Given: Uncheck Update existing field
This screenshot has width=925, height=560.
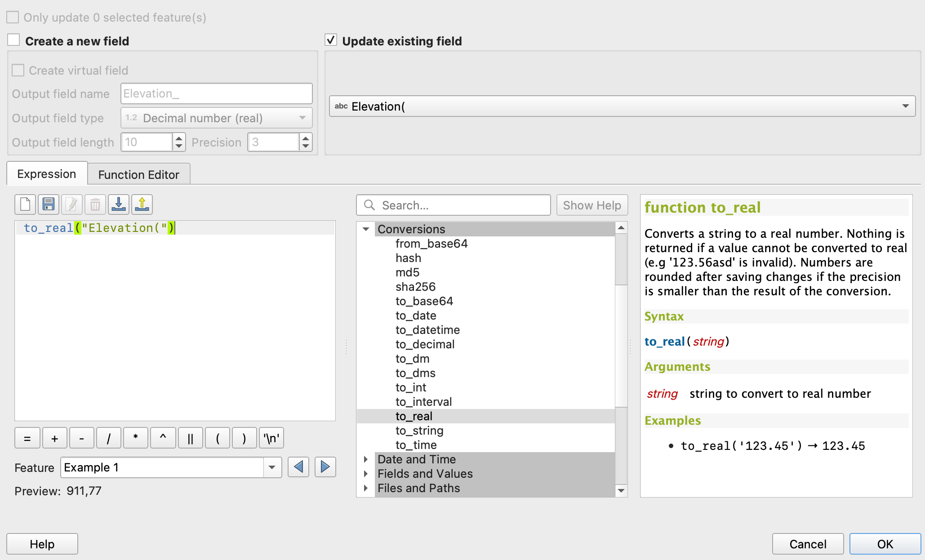Looking at the screenshot, I should pos(331,40).
